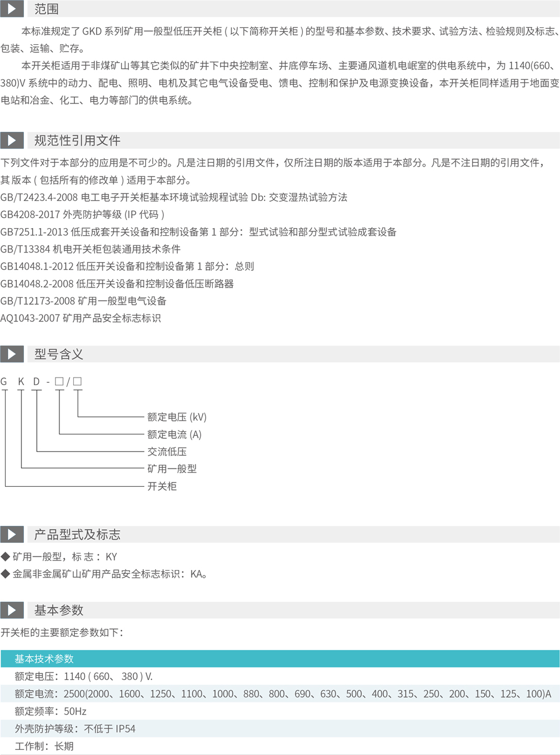This screenshot has width=560, height=755.
Task: Click the 型号含义 section title
Action: [x=59, y=354]
